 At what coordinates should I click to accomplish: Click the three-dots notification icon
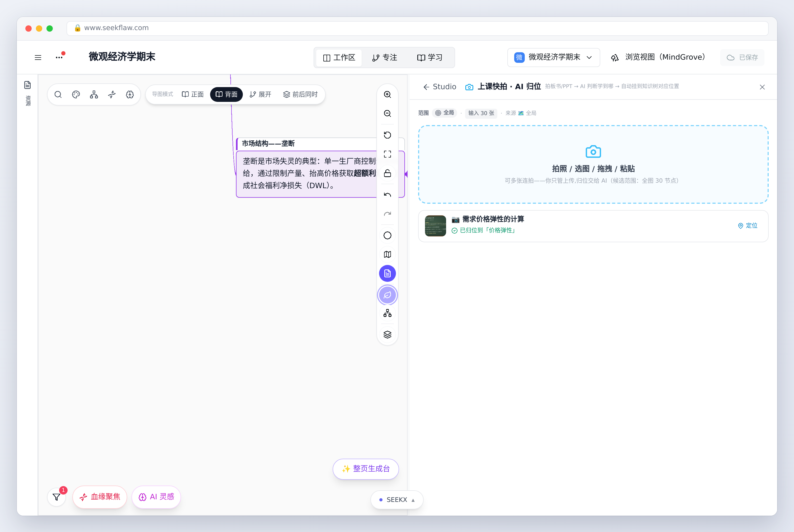click(x=59, y=57)
